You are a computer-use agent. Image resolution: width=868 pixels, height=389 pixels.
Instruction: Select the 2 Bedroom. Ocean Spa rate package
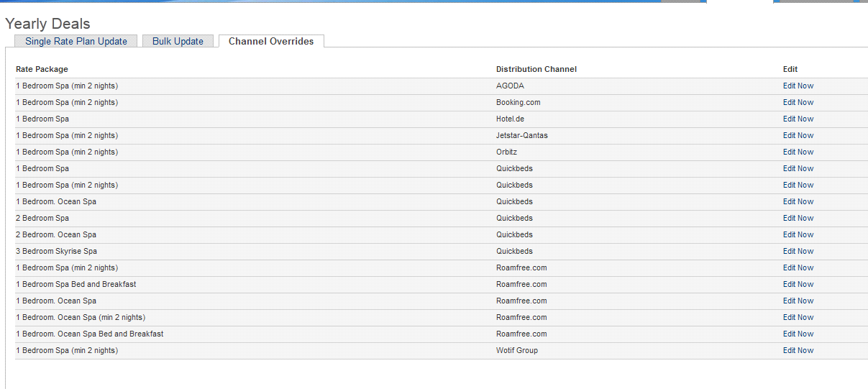(x=56, y=234)
